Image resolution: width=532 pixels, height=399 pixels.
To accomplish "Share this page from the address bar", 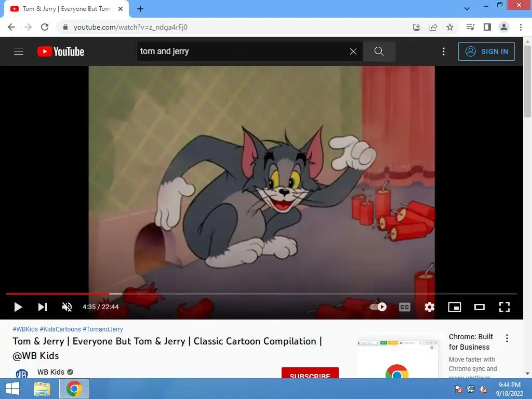I will pyautogui.click(x=433, y=27).
